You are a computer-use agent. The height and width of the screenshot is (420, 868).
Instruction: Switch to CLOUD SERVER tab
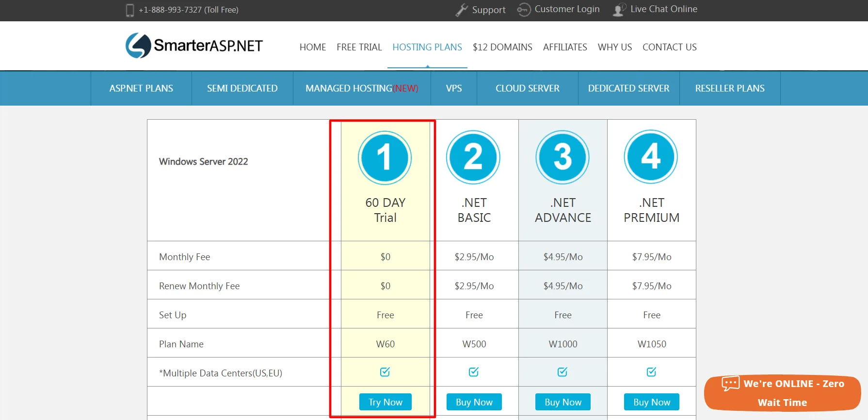(528, 88)
